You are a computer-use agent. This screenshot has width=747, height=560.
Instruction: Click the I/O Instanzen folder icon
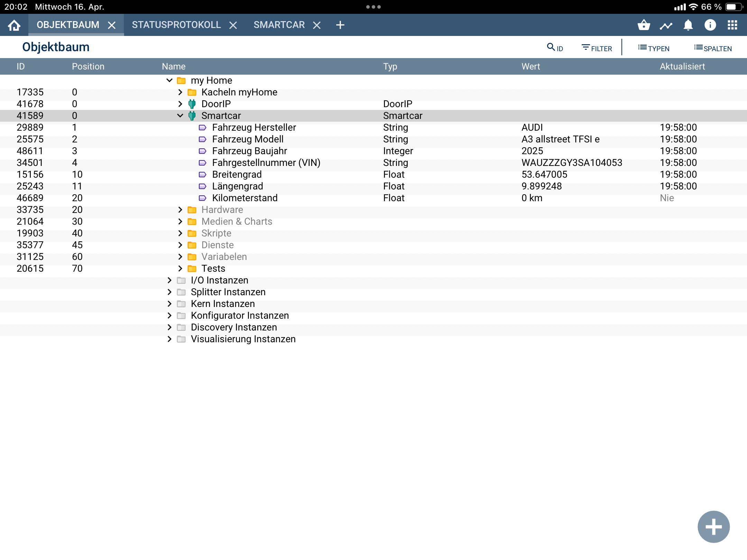[181, 280]
